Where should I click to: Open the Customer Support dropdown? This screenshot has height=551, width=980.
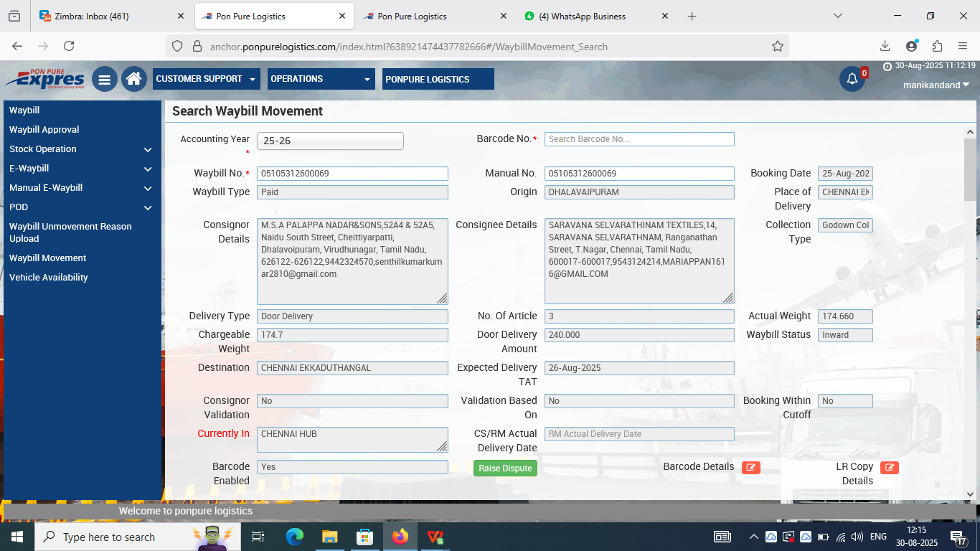pyautogui.click(x=206, y=79)
